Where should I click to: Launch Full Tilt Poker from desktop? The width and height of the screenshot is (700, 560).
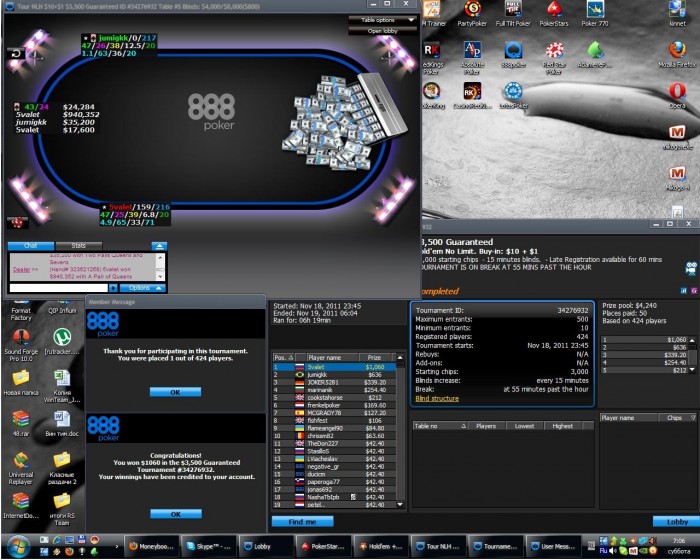513,13
